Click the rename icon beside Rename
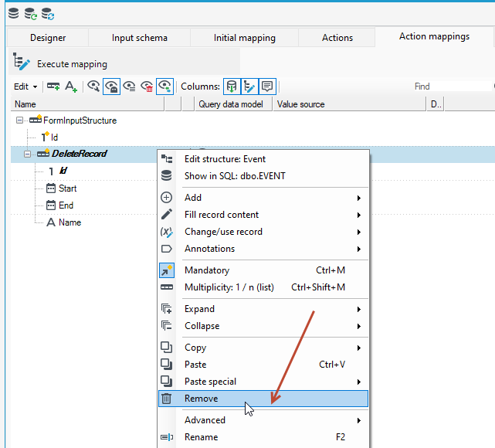The width and height of the screenshot is (495, 448). 167,437
